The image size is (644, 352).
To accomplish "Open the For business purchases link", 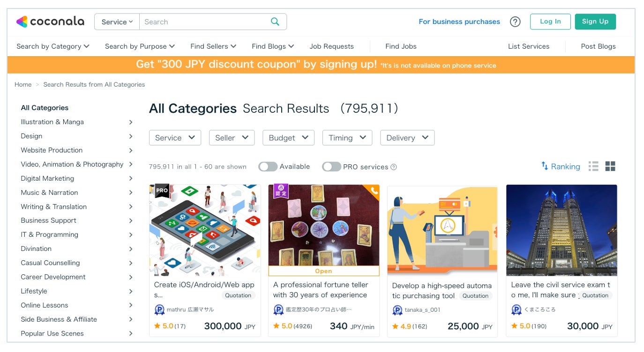I will (x=459, y=22).
